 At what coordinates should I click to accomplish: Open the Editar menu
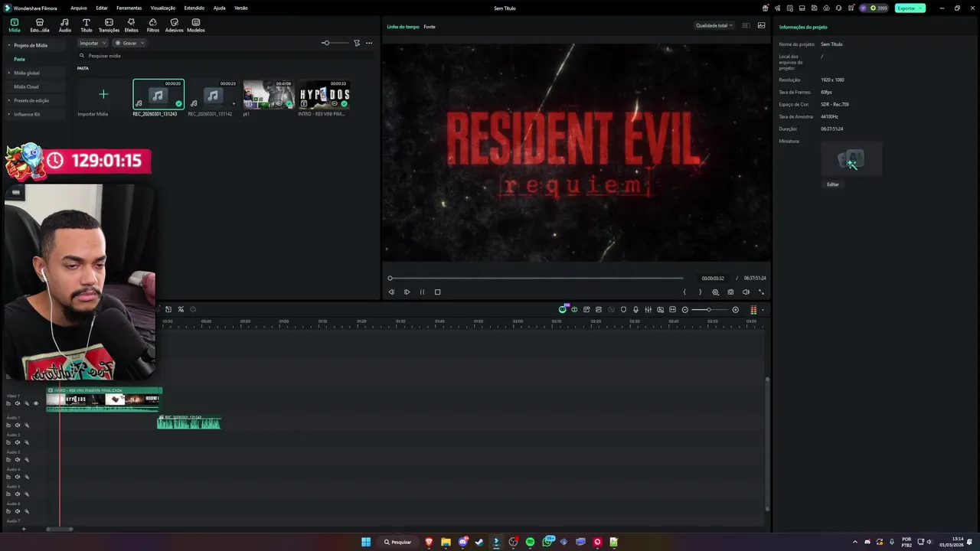tap(102, 8)
